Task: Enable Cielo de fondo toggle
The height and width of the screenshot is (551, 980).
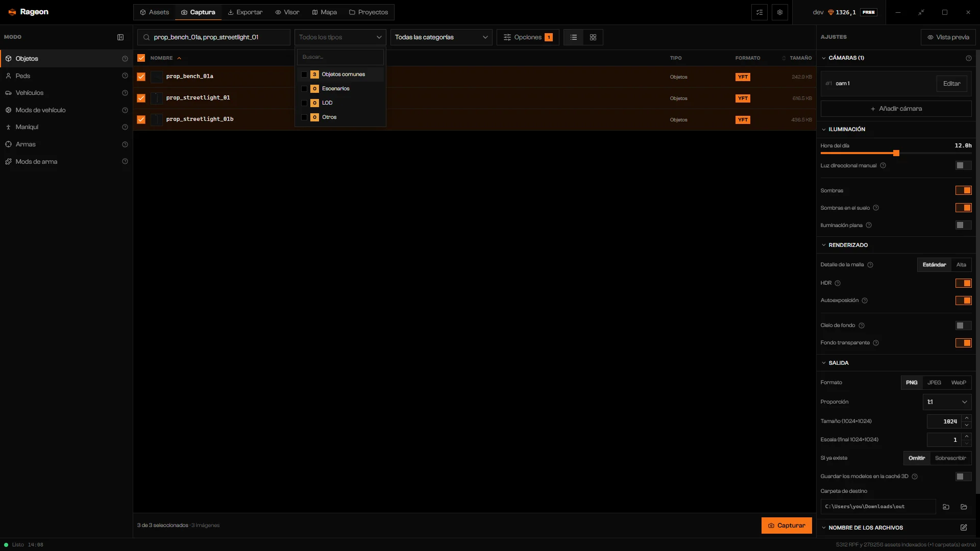Action: (x=963, y=325)
